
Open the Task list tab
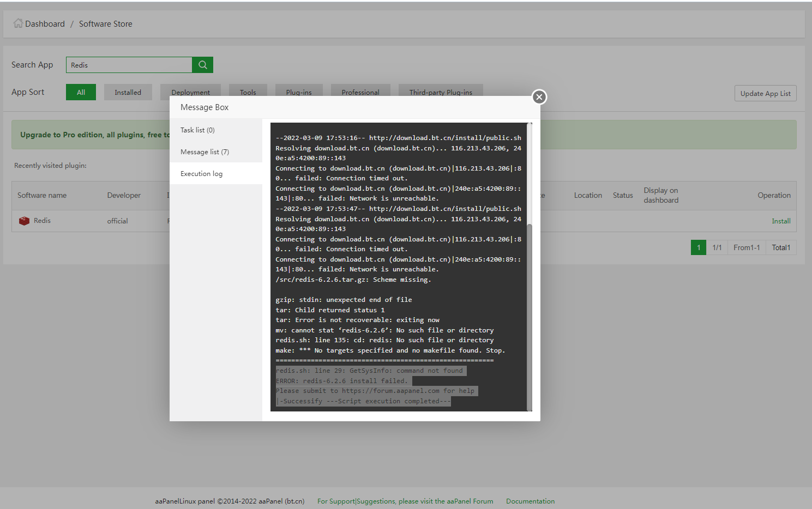pos(197,130)
